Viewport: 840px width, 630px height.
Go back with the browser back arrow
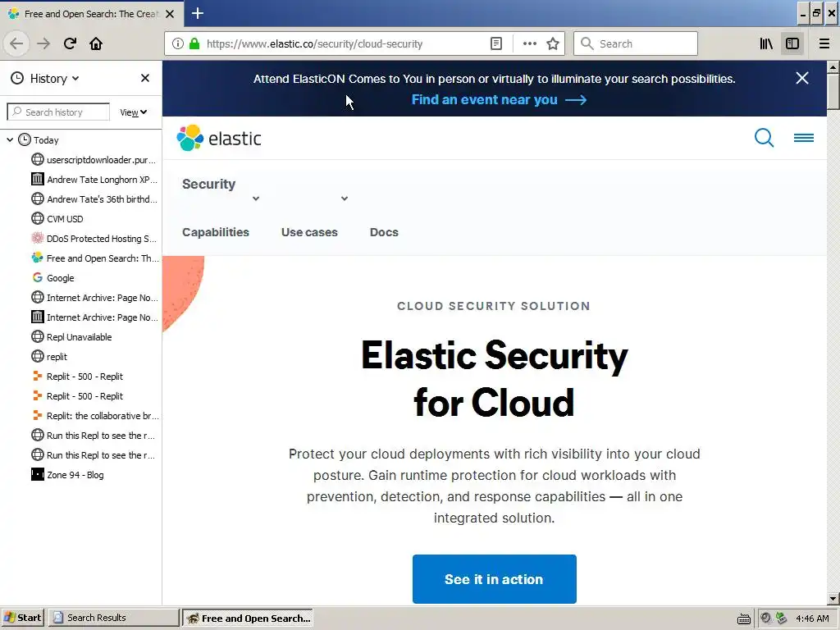16,44
